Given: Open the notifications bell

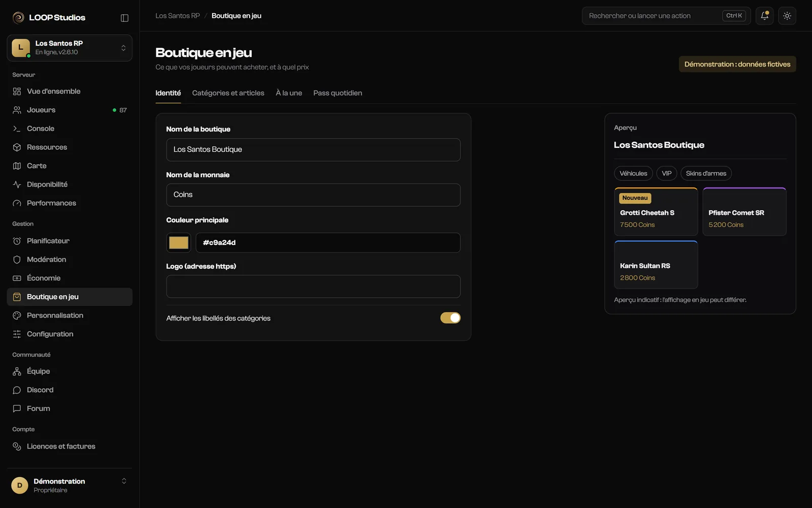Looking at the screenshot, I should pos(764,16).
